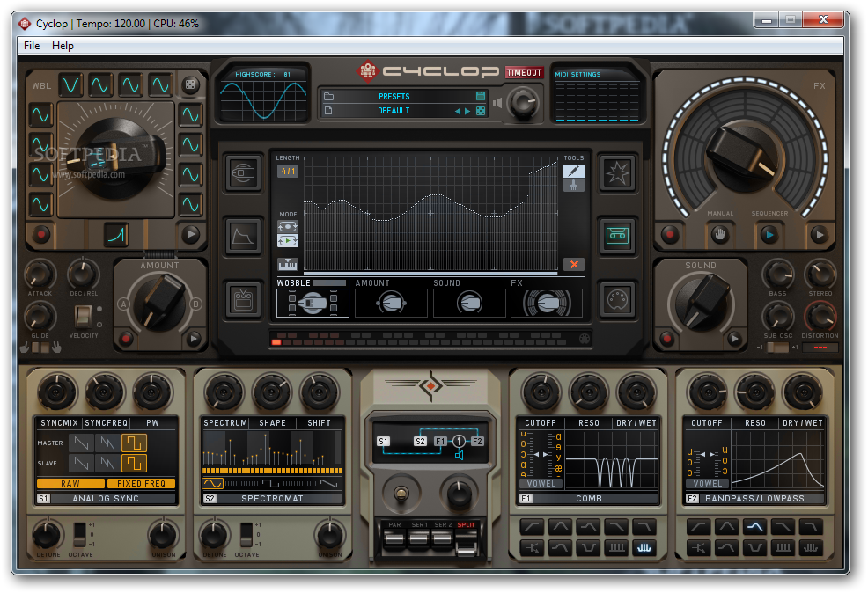Screen dimensions: 868x593
Task: Select the MASTER square wave icon
Action: point(134,443)
